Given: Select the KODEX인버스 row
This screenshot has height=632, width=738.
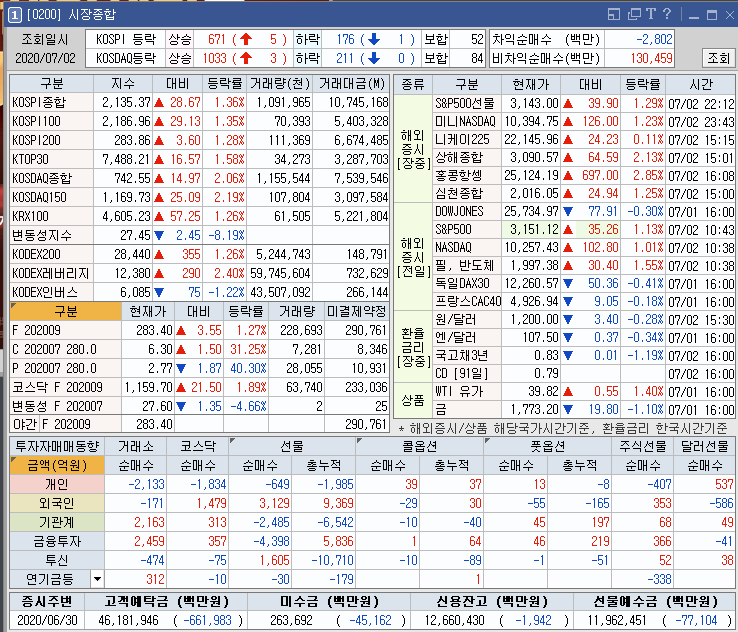Looking at the screenshot, I should tap(200, 292).
